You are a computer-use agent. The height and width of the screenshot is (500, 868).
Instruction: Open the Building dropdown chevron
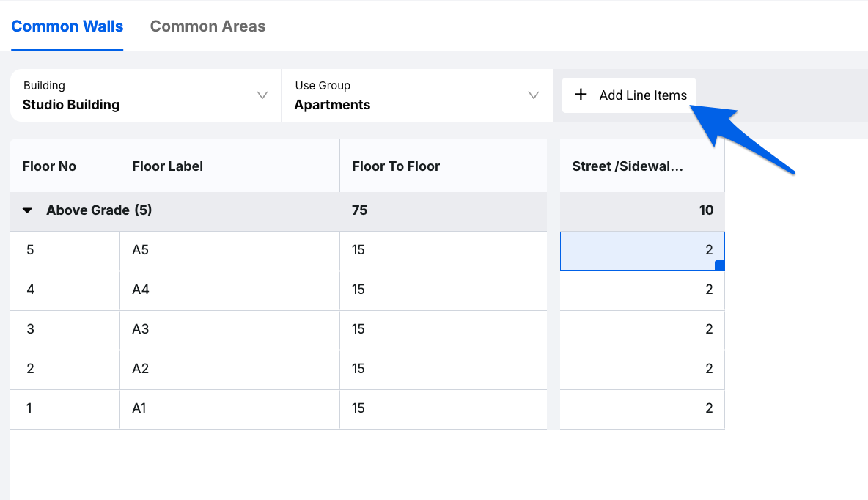point(262,95)
